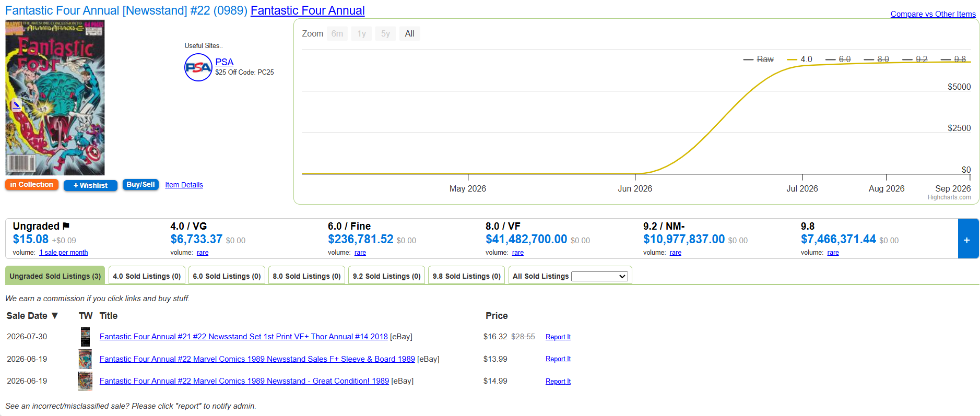Screen dimensions: 980x416
Task: Click the struck-through $28.55 price
Action: (x=523, y=337)
